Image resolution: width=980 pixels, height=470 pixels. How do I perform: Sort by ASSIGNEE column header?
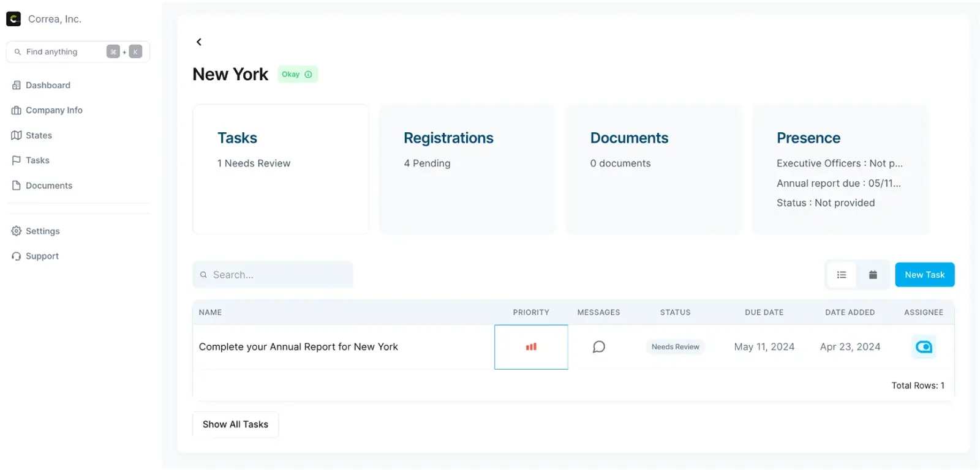click(x=924, y=312)
